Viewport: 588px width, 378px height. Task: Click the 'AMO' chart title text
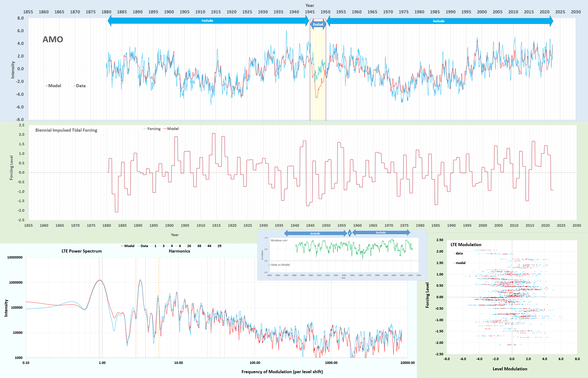click(x=53, y=39)
